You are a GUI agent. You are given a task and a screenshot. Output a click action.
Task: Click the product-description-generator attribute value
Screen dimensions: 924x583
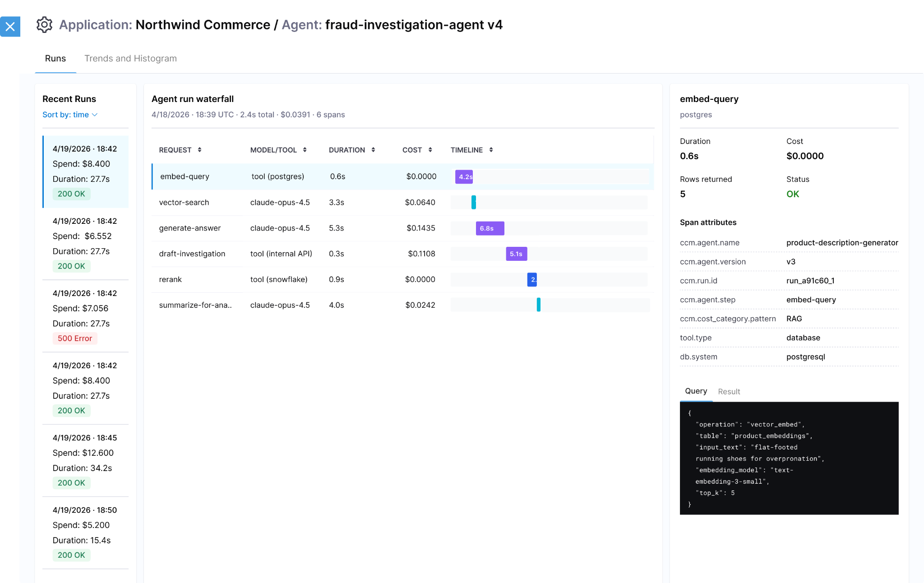click(x=842, y=243)
